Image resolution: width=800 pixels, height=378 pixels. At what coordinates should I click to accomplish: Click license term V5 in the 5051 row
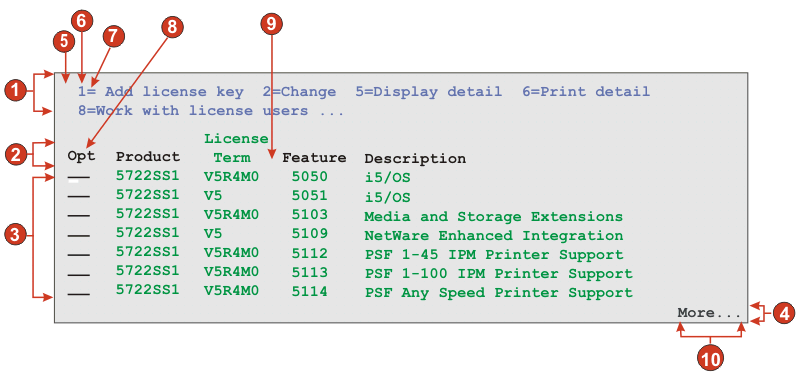pos(213,196)
